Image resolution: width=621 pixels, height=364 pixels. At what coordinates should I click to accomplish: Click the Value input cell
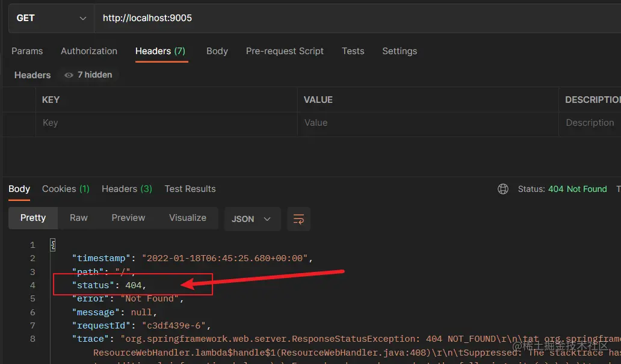[x=428, y=125]
